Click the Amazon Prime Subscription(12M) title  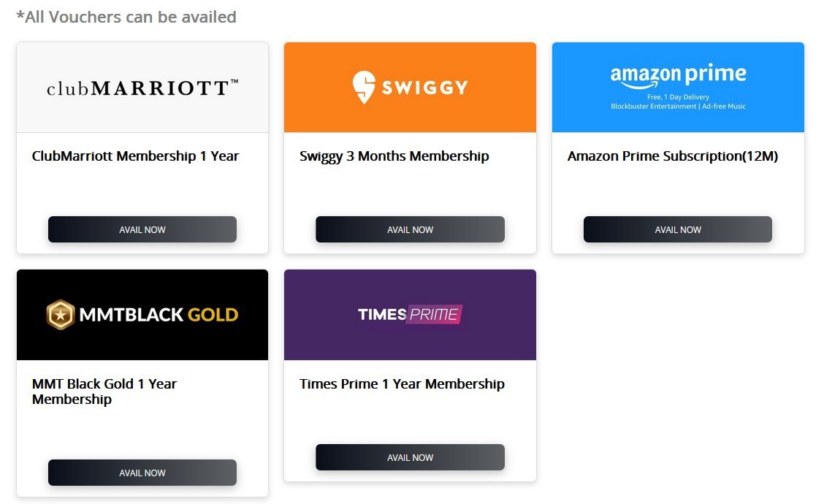coord(673,156)
